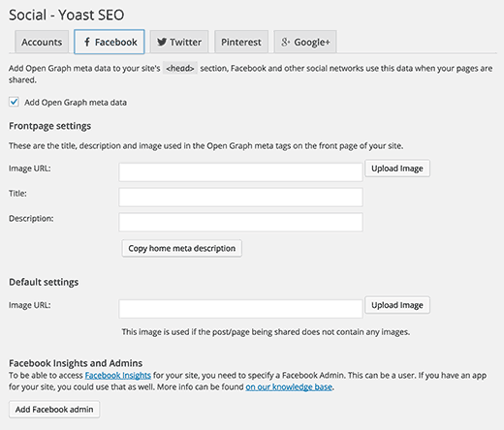Click the 'Title:' field label
The width and height of the screenshot is (504, 430).
point(17,194)
